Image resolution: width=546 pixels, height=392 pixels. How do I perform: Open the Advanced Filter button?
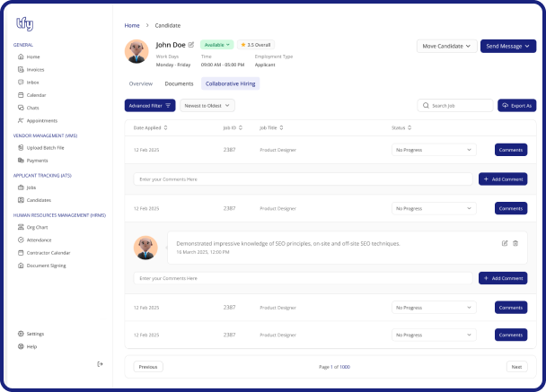tap(150, 105)
